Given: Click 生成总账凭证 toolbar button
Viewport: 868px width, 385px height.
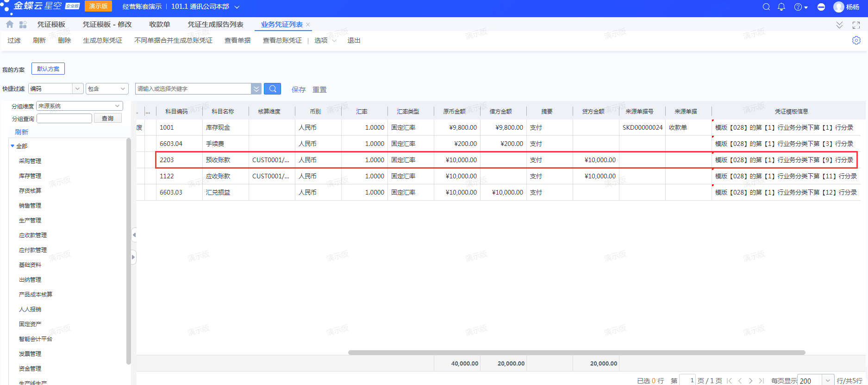Looking at the screenshot, I should tap(102, 40).
